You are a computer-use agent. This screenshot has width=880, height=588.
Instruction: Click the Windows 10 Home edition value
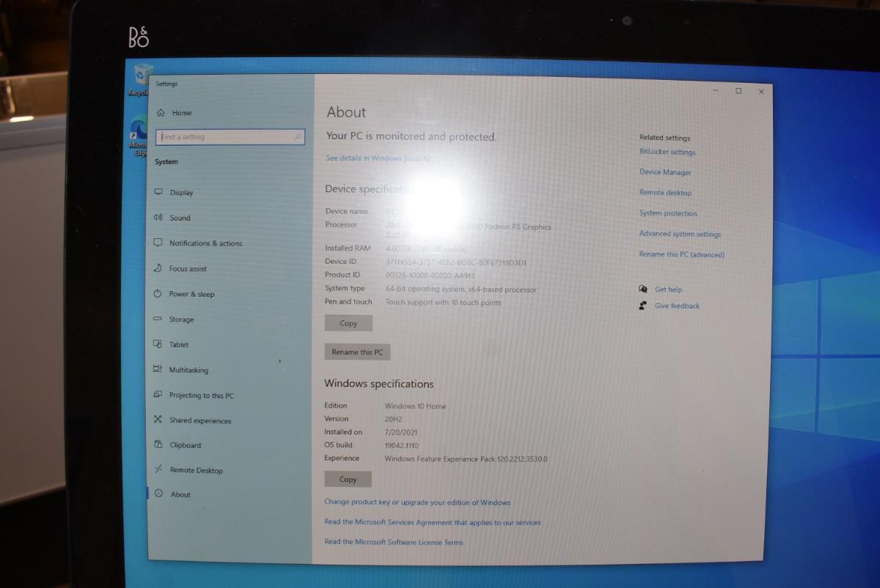[x=415, y=406]
